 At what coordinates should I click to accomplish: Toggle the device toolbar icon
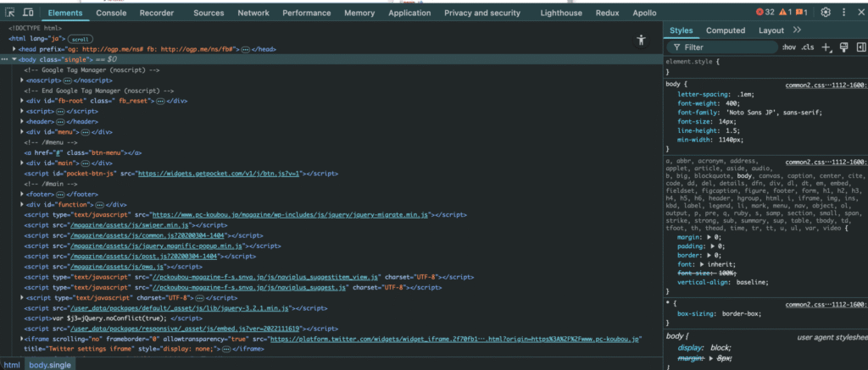[x=28, y=13]
